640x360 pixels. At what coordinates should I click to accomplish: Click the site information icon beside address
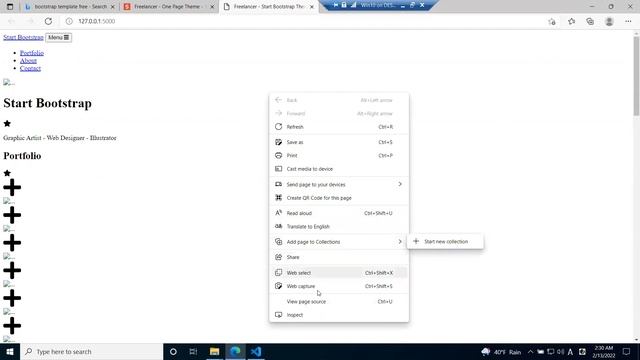point(69,21)
